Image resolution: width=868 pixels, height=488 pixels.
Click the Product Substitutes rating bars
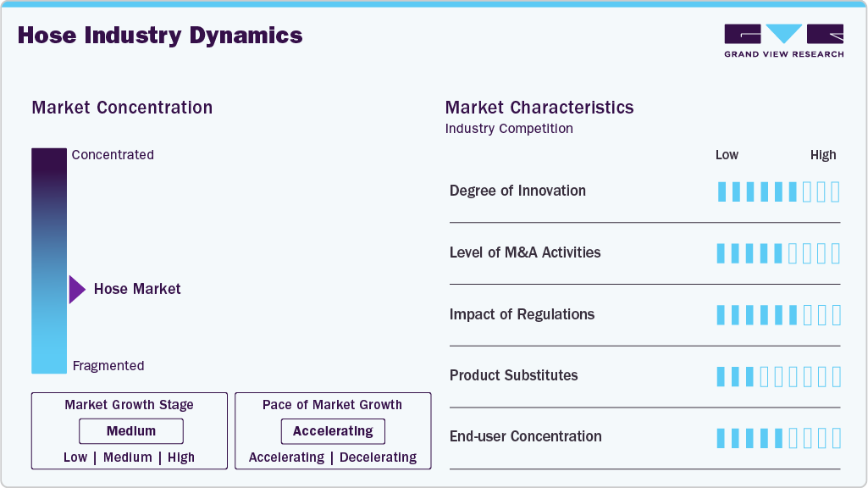[x=778, y=376]
